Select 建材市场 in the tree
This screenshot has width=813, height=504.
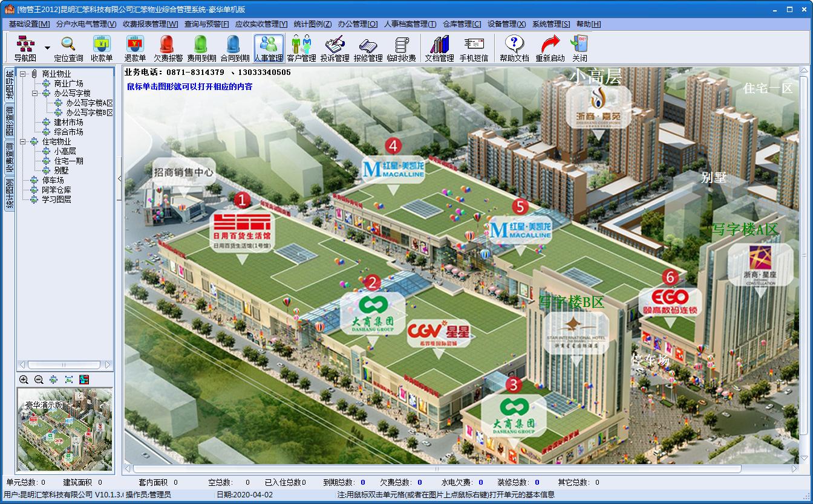[68, 122]
